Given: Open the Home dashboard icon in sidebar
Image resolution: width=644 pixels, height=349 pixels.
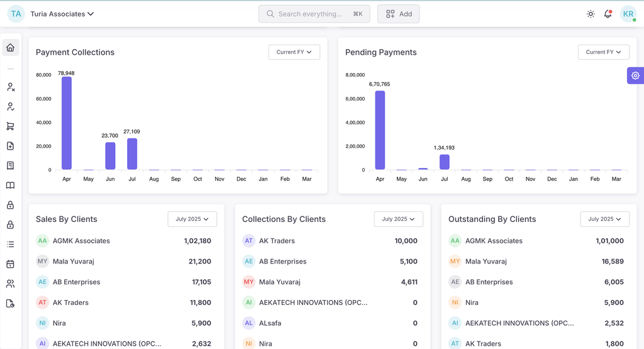Looking at the screenshot, I should point(11,48).
